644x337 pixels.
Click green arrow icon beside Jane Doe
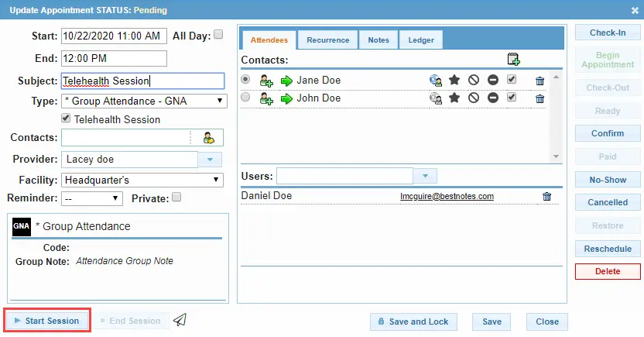point(286,81)
